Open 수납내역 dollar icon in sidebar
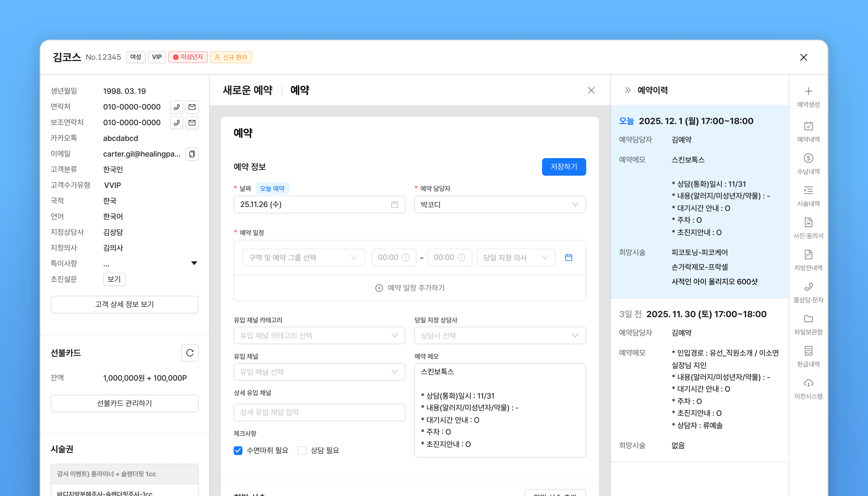Screen dimensions: 868x496 (x=808, y=158)
